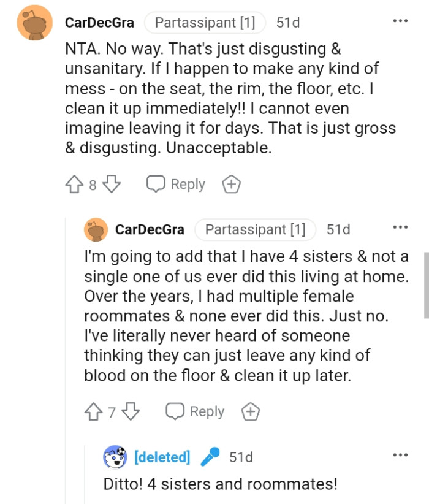Click the Partassipant [1] flair badge

[x=204, y=22]
